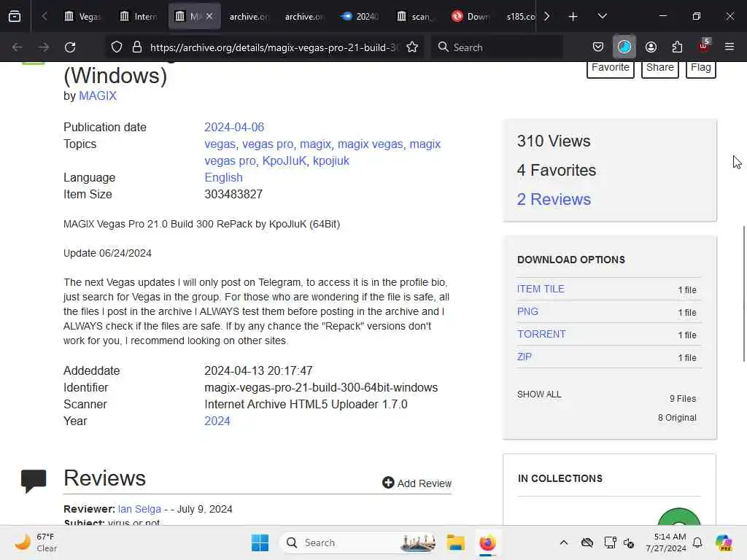Click the archive.org URL address field
747x560 pixels.
[274, 47]
